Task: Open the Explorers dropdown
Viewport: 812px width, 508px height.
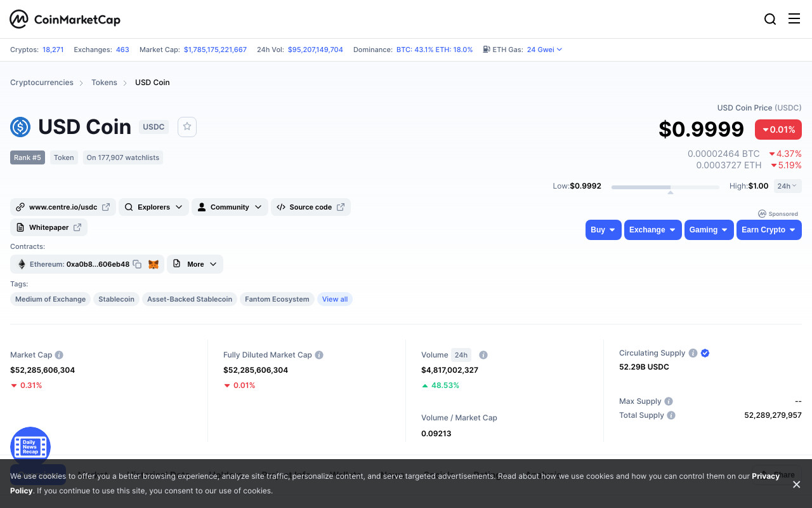Action: tap(154, 207)
